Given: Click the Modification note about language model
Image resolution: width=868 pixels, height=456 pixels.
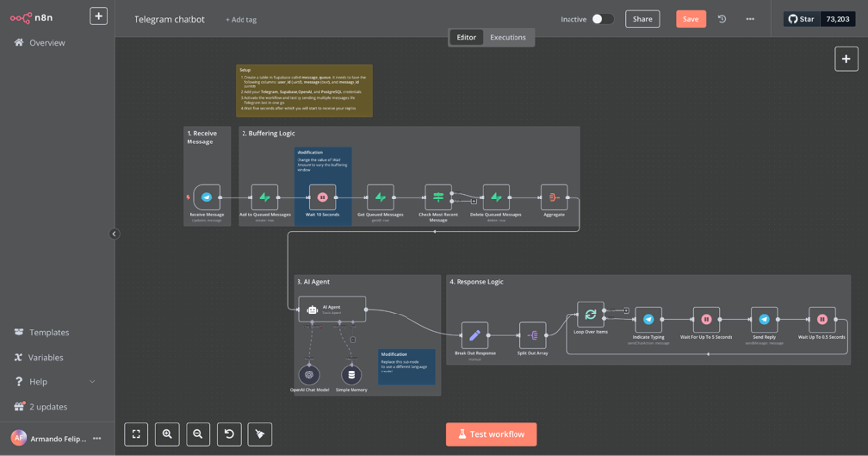Looking at the screenshot, I should 407,367.
